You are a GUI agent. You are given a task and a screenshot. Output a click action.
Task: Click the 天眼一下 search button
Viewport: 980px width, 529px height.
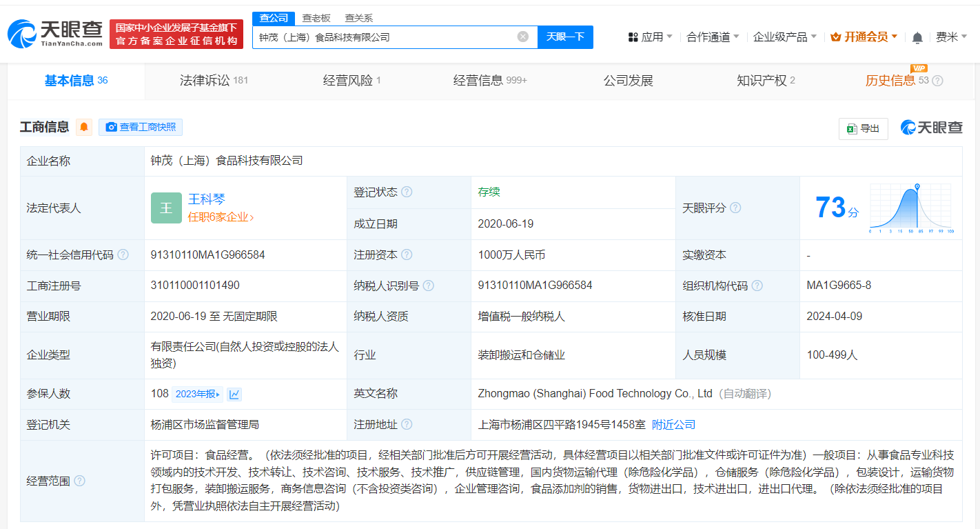(565, 37)
